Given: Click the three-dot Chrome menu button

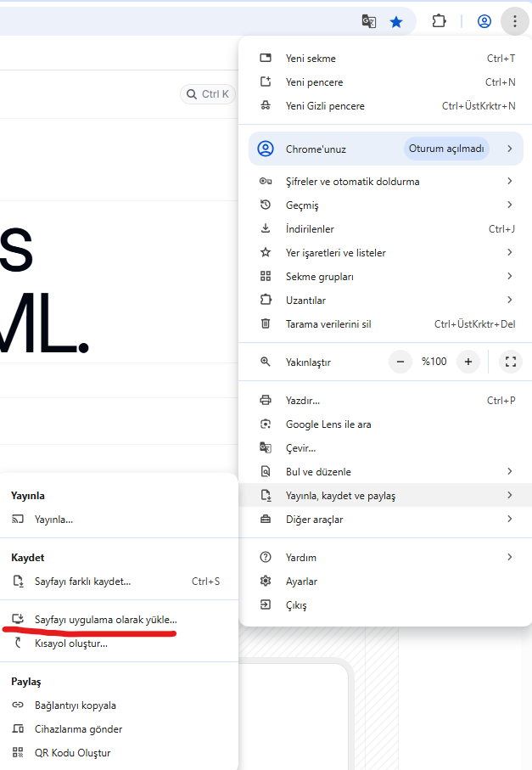Looking at the screenshot, I should pos(514,21).
